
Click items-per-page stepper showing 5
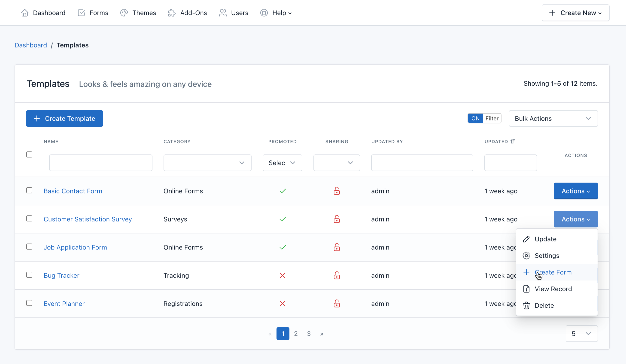coord(581,333)
